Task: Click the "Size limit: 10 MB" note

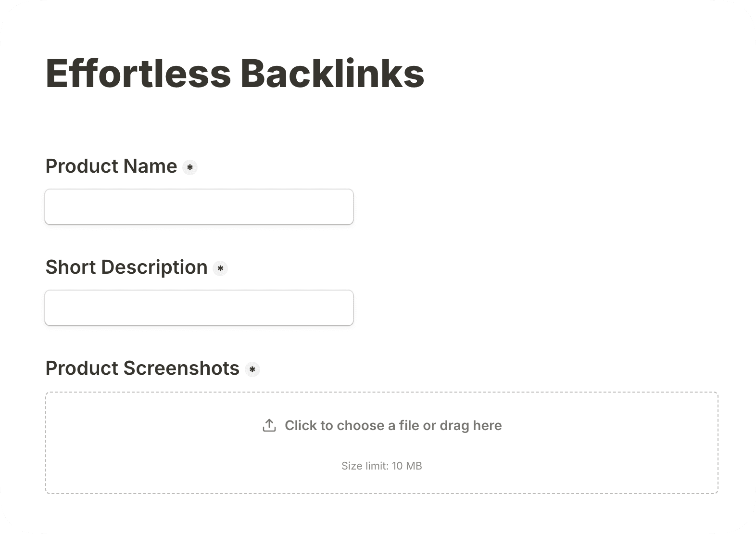Action: 381,466
